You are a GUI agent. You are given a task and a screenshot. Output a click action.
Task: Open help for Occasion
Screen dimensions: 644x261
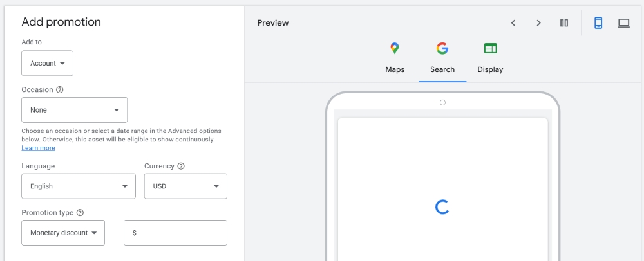tap(59, 90)
